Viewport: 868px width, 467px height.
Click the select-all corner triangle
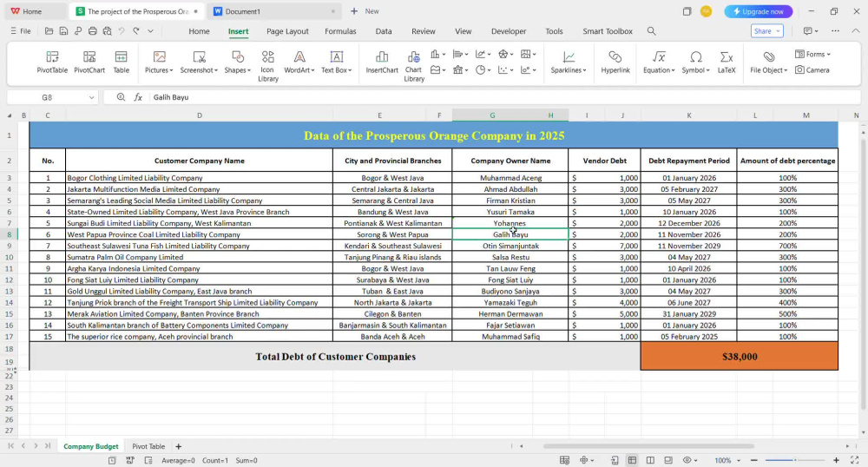9,115
